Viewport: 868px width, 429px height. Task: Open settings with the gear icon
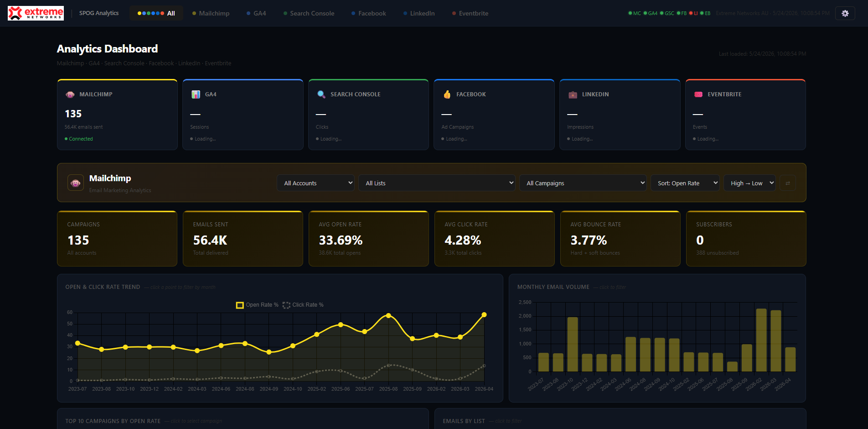coord(845,13)
